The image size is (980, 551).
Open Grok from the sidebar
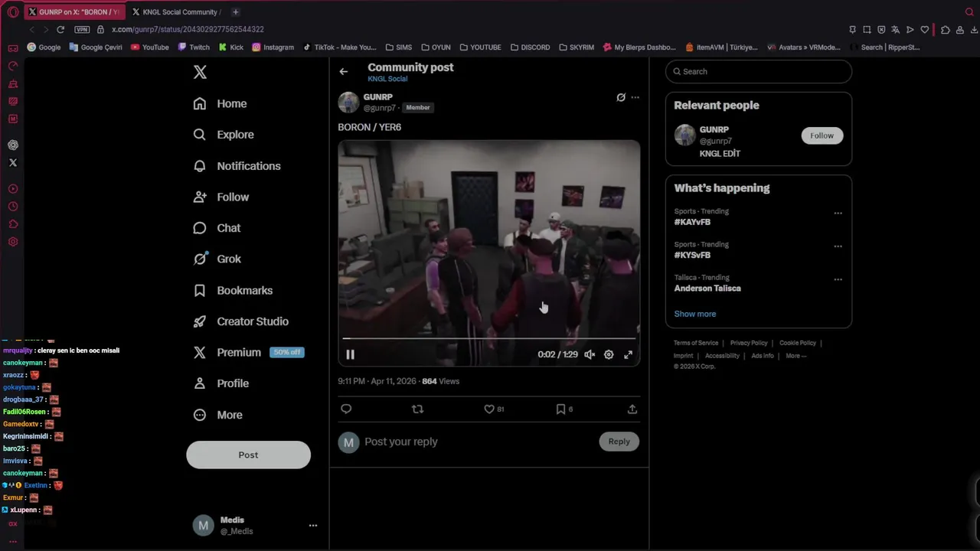click(217, 259)
